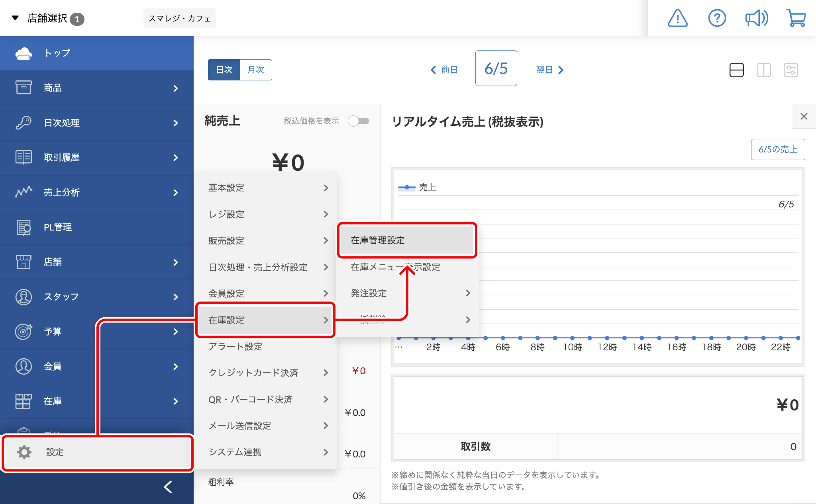Open QR・バーコード決済 submenu
816x504 pixels.
(x=265, y=399)
